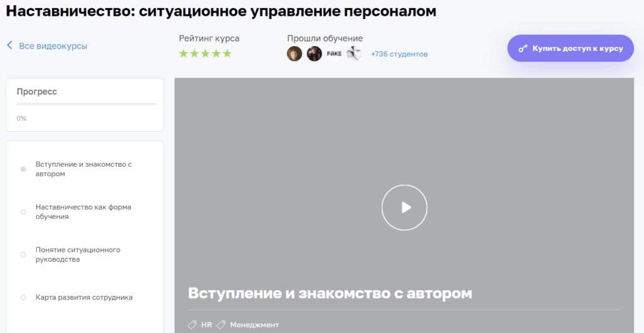Select the radio bullet for Вступление и знакомство
Viewport: 644px width, 333px height.
coord(23,169)
